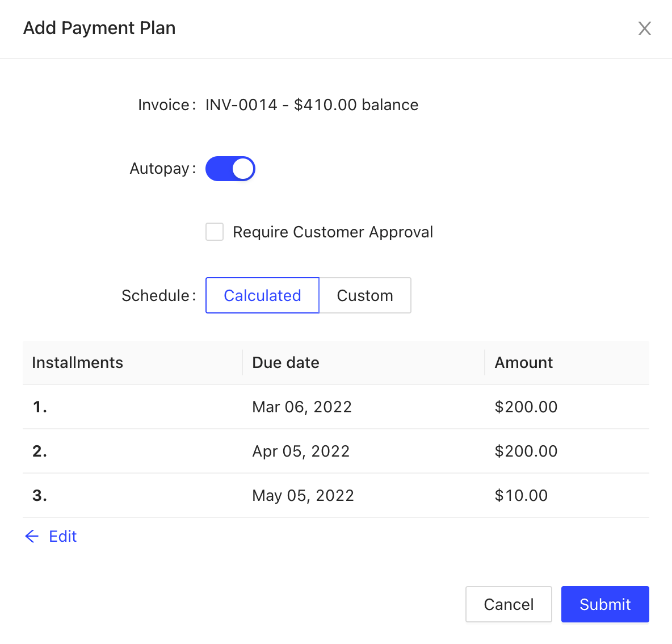Select the Calculated schedule option
672x644 pixels.
(x=262, y=295)
